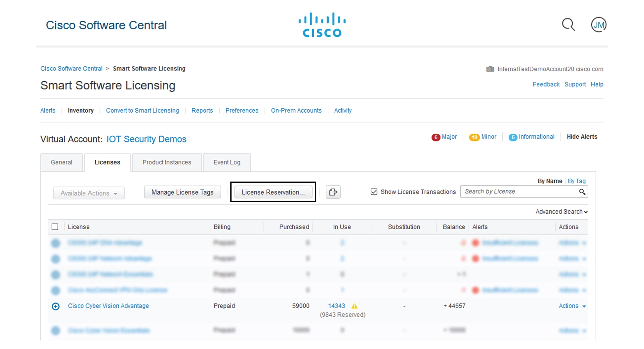
Task: Select the By Name view
Action: [550, 181]
